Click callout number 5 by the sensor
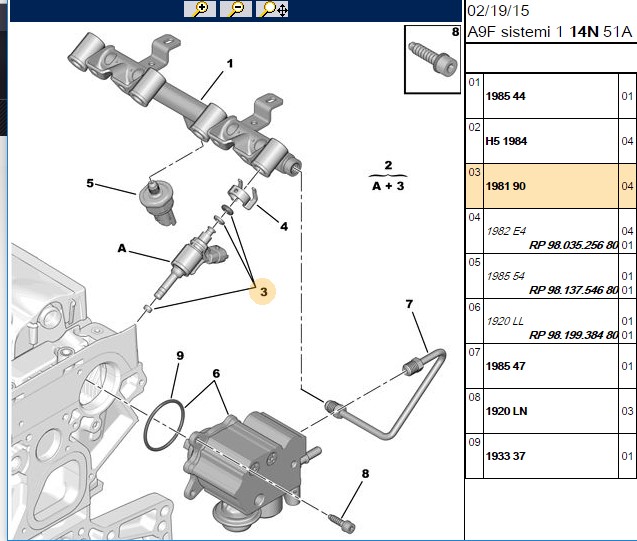 (90, 183)
